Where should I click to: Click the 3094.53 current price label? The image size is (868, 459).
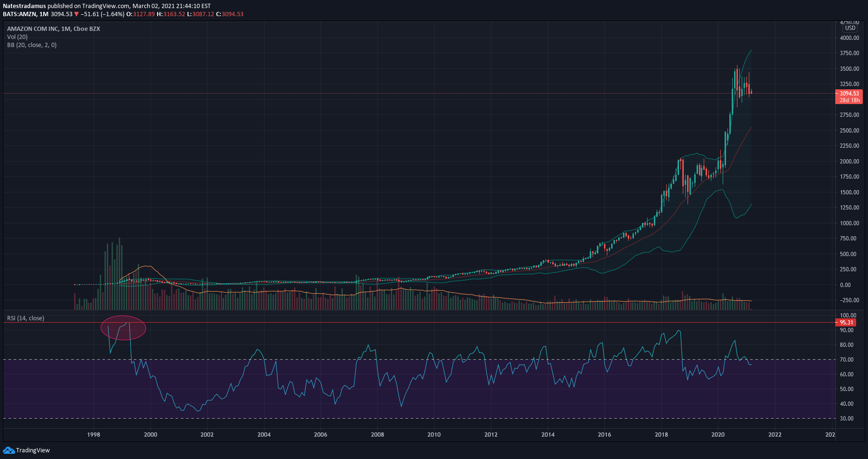coord(849,94)
